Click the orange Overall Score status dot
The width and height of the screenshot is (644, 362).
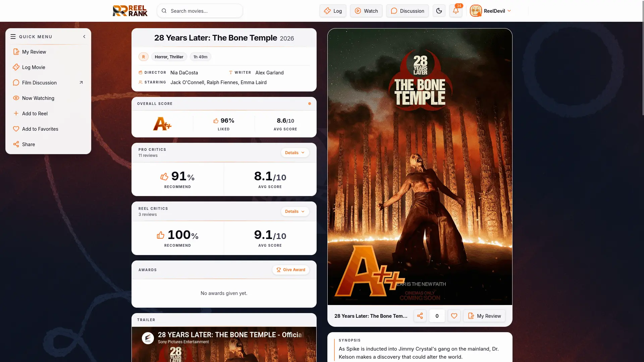tap(310, 104)
